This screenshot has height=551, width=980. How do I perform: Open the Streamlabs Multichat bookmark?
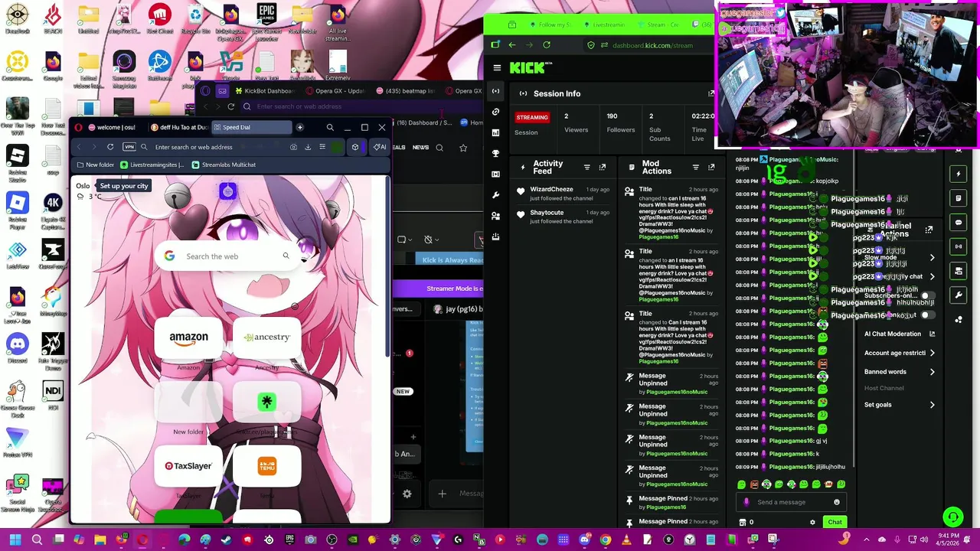pos(224,165)
